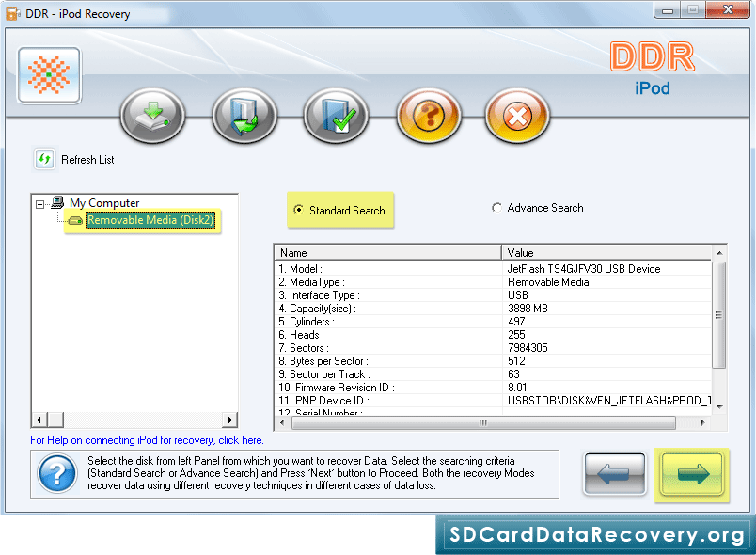Select Removable Media (Disk2) in tree

coord(150,220)
